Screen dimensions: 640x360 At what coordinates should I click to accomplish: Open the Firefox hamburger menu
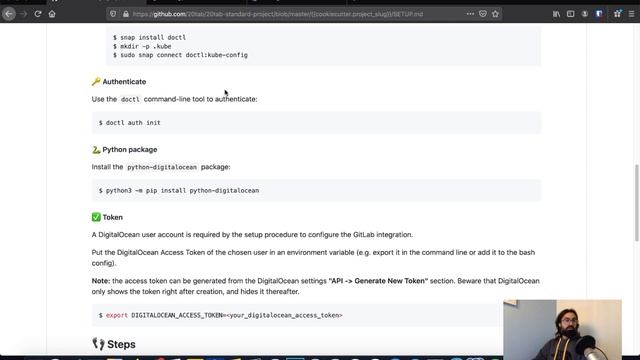(631, 14)
